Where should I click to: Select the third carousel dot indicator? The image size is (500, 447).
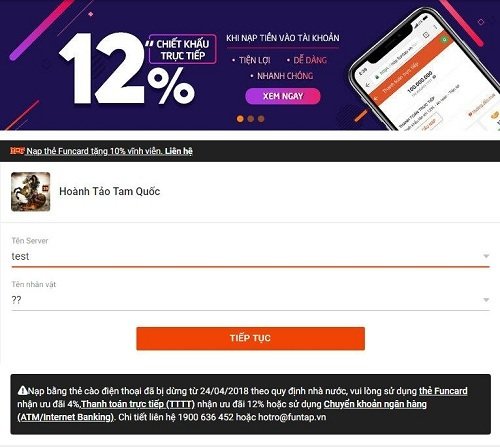pyautogui.click(x=261, y=119)
